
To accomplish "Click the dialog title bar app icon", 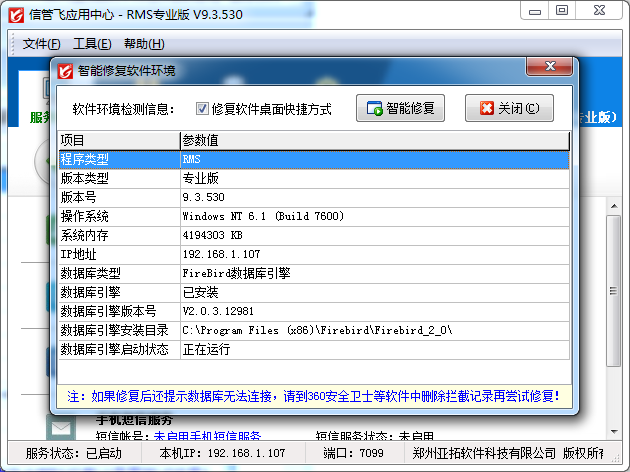I will (x=65, y=70).
